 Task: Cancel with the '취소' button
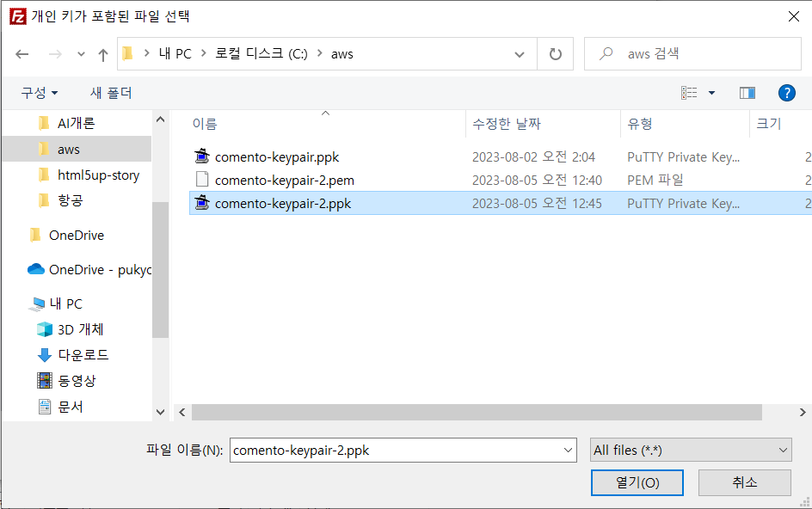745,482
